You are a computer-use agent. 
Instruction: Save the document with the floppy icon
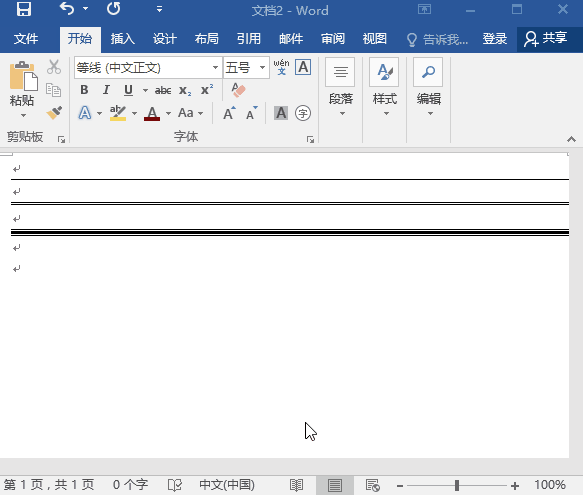tap(24, 9)
